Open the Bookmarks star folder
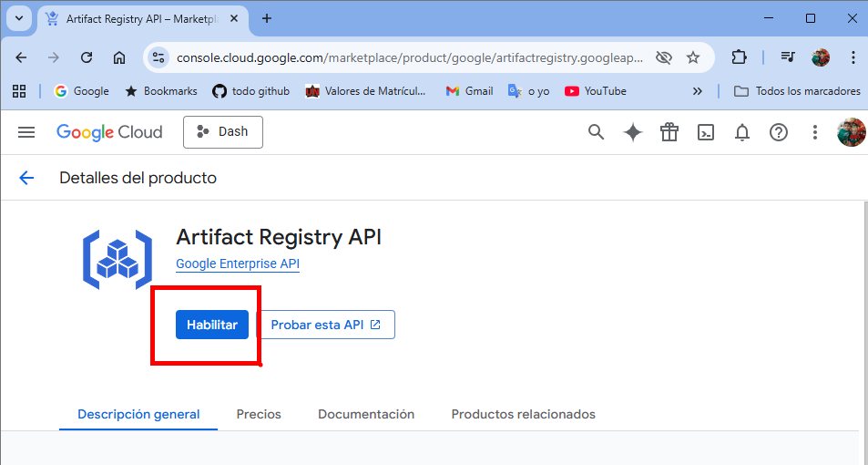 click(160, 91)
